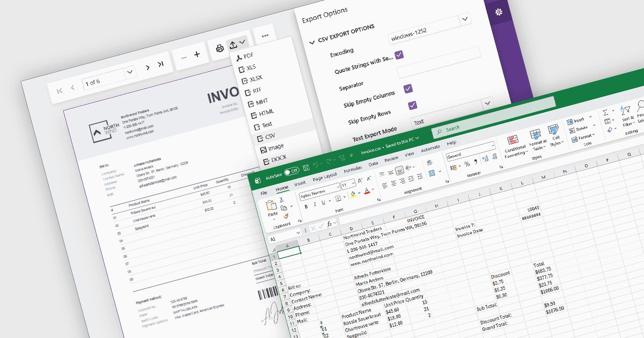Select cell A1 in the Excel sheet
Screen dimensions: 644x338
pos(289,253)
